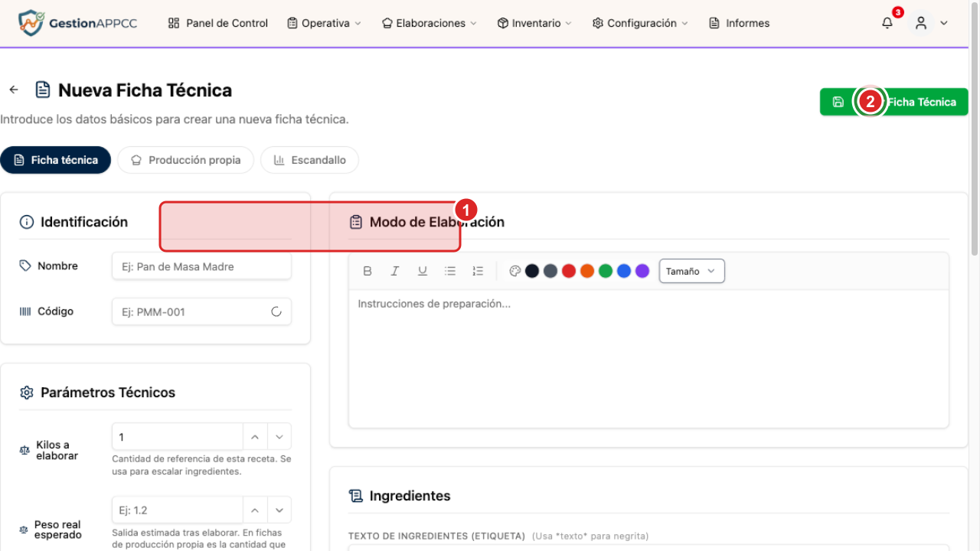Expand the Configuración menu

640,23
